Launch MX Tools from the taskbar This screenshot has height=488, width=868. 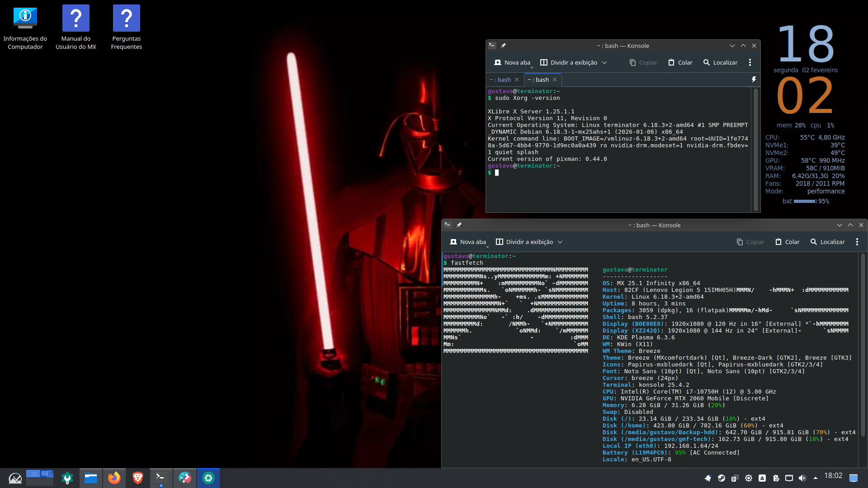(x=67, y=478)
